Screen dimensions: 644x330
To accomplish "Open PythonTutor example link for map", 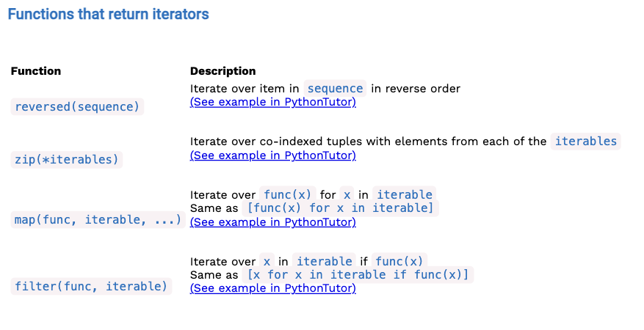I will 272,222.
